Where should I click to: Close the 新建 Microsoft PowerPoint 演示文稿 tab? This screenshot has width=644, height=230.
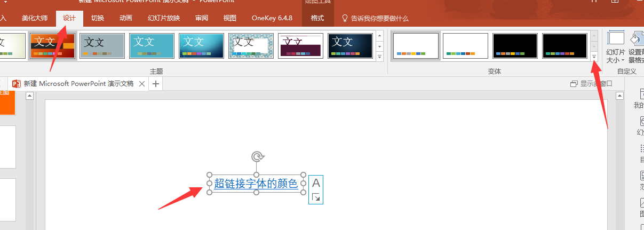click(142, 84)
